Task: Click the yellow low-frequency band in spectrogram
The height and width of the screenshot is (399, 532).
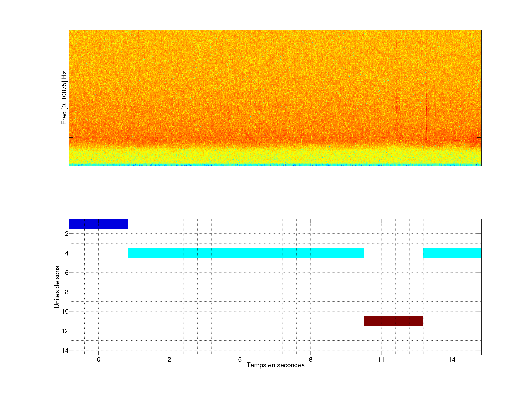Action: (x=275, y=156)
